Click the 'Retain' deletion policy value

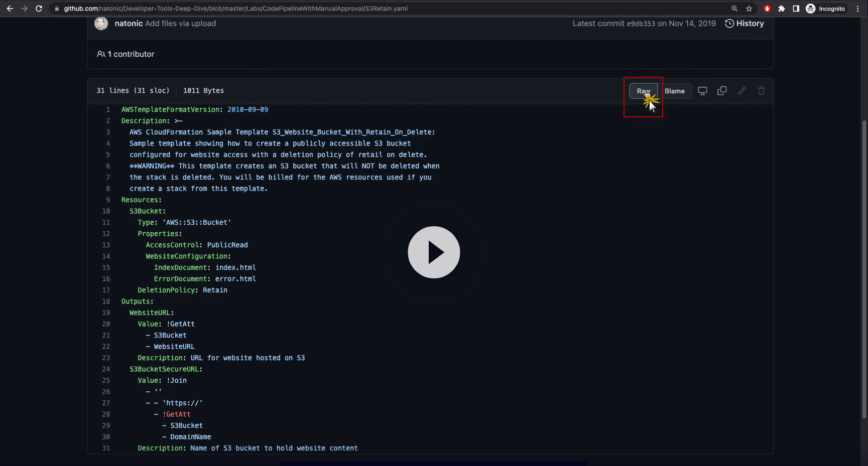(215, 290)
